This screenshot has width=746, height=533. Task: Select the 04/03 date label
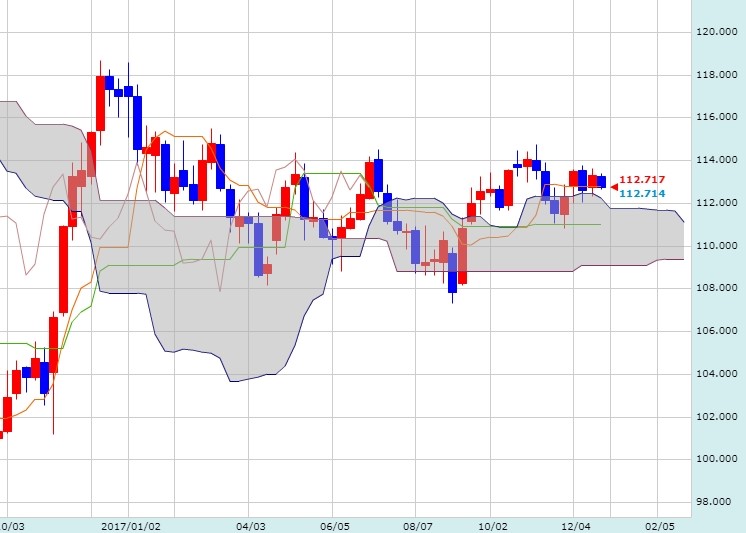tap(250, 526)
